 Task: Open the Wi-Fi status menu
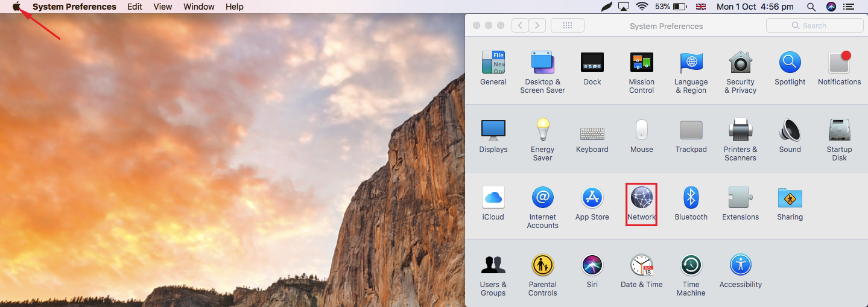pyautogui.click(x=642, y=7)
